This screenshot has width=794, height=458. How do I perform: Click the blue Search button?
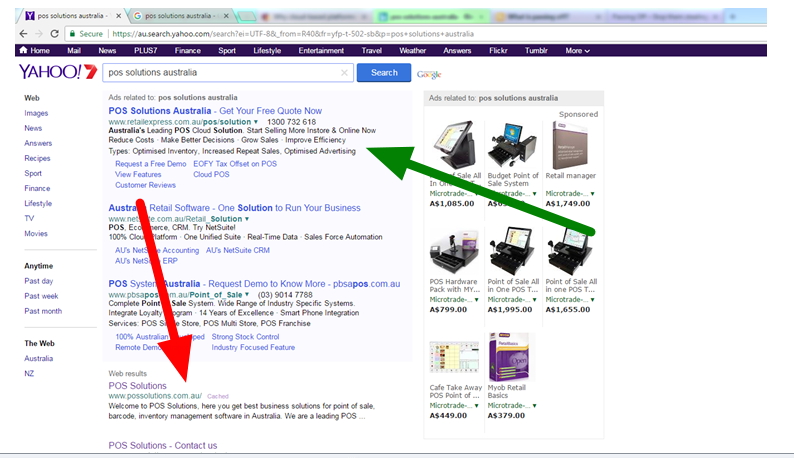tap(384, 72)
